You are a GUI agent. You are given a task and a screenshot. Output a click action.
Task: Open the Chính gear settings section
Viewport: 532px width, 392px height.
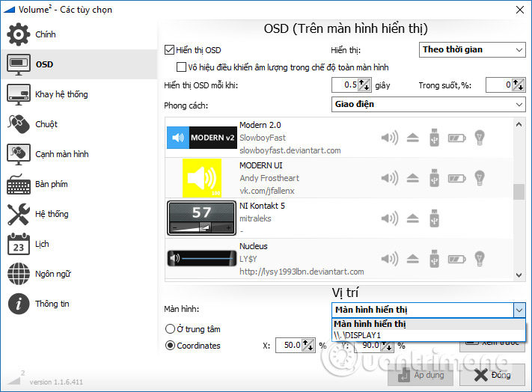[18, 34]
